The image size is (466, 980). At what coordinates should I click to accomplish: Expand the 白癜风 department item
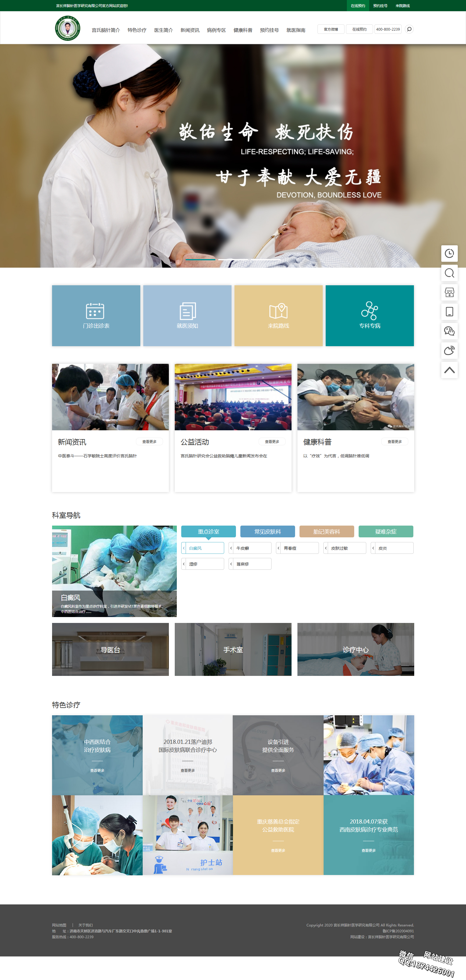point(203,548)
